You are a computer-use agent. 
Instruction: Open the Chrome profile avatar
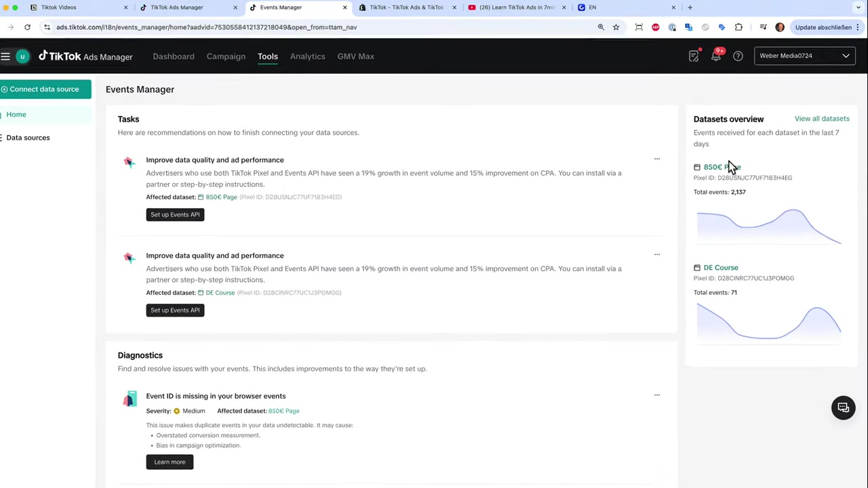[x=780, y=27]
